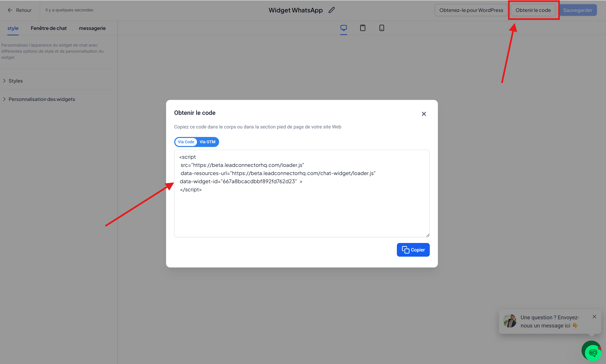Click the data-resources-url line in the code
Screen dimensions: 606x364
pyautogui.click(x=278, y=173)
